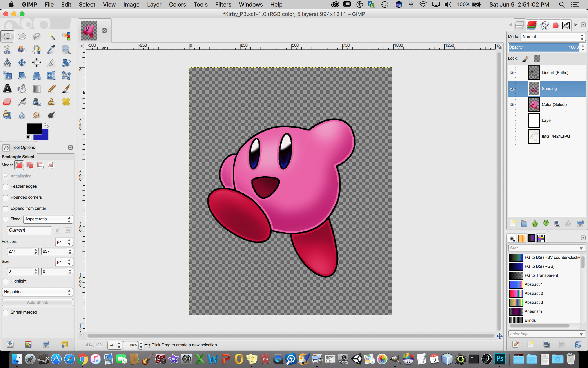
Task: Select the Blend gradient tool
Action: 37,89
